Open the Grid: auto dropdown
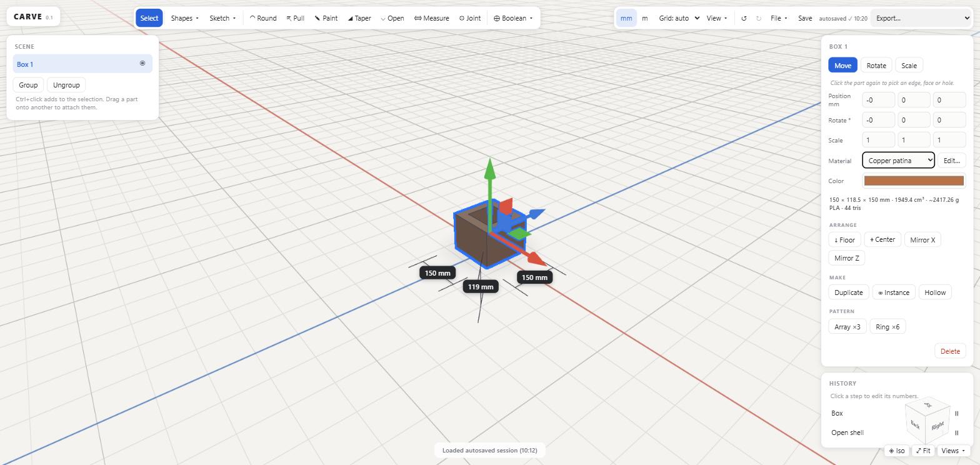Image resolution: width=980 pixels, height=465 pixels. coord(679,18)
